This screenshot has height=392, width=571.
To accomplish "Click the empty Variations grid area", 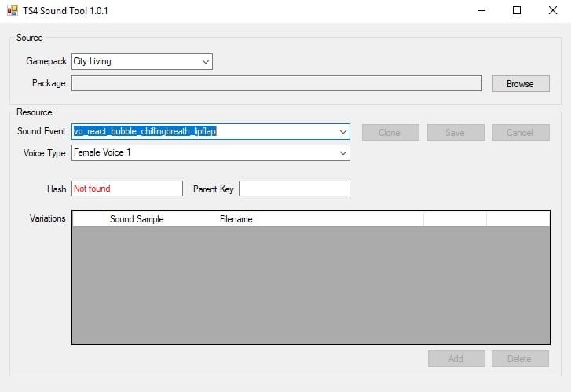I will point(311,285).
